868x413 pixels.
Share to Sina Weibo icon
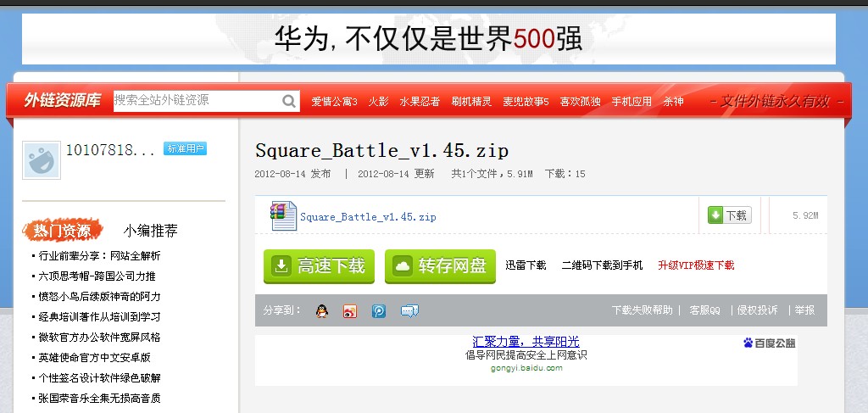point(350,311)
